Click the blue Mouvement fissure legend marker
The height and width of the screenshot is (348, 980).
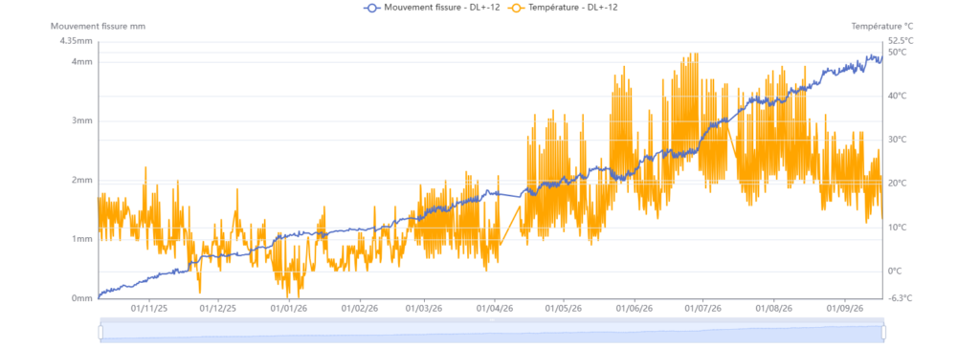coord(372,8)
